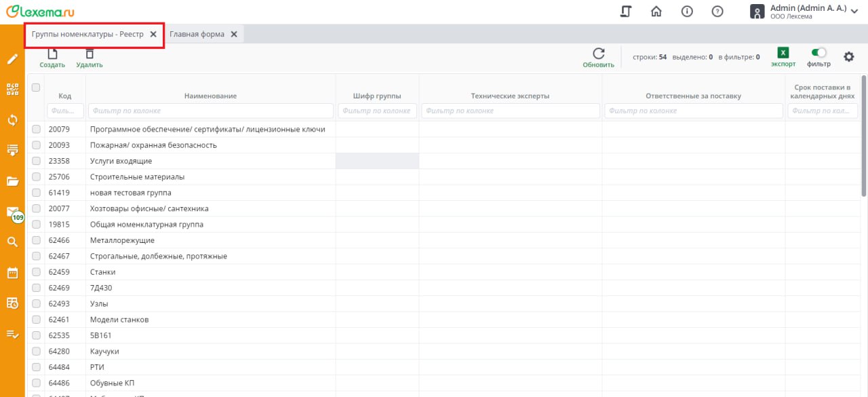Expand the Admin user account dropdown
The width and height of the screenshot is (868, 397).
tap(853, 12)
